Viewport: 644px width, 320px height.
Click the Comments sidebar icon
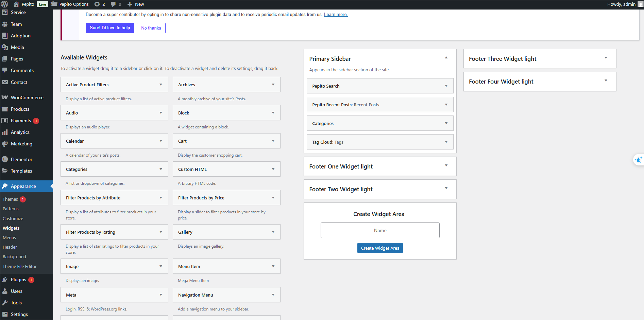5,70
